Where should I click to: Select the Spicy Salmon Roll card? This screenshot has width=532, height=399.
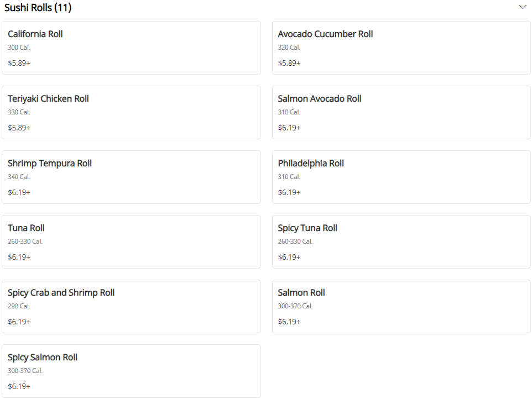pyautogui.click(x=131, y=371)
